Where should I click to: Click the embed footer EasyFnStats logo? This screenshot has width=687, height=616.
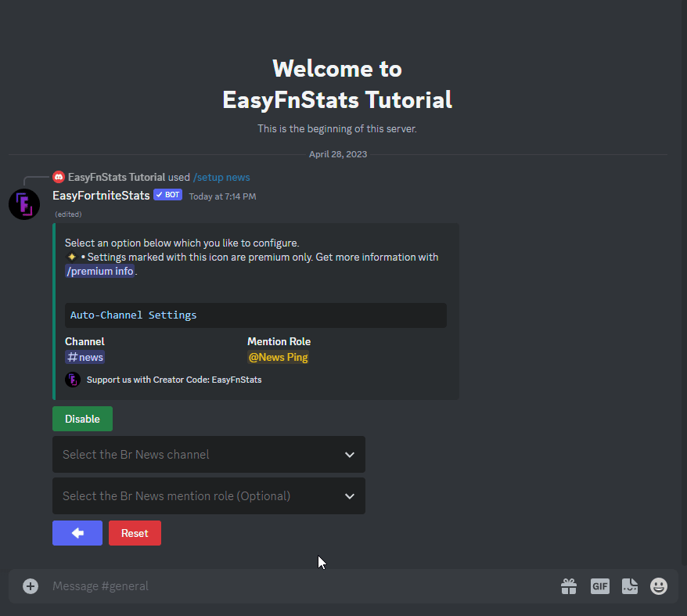(73, 380)
